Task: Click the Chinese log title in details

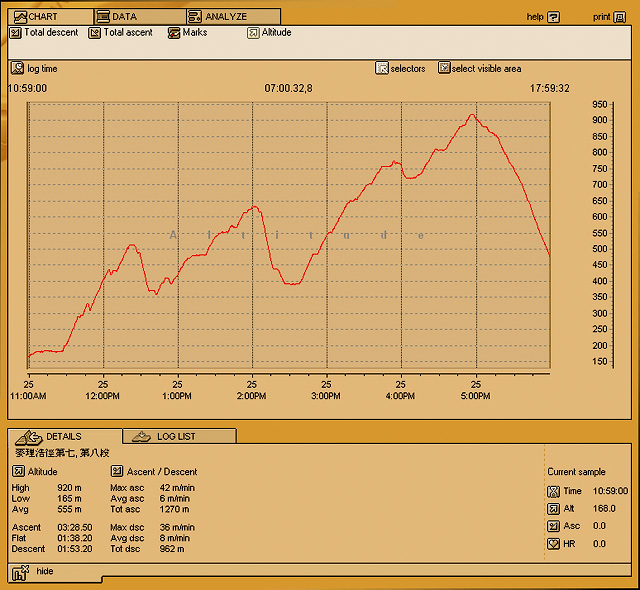Action: [62, 452]
